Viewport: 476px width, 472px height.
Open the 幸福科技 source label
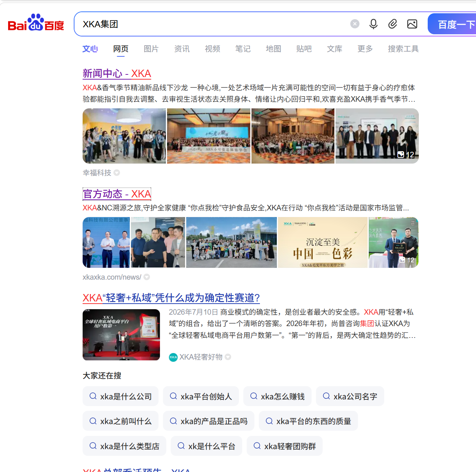coord(97,173)
